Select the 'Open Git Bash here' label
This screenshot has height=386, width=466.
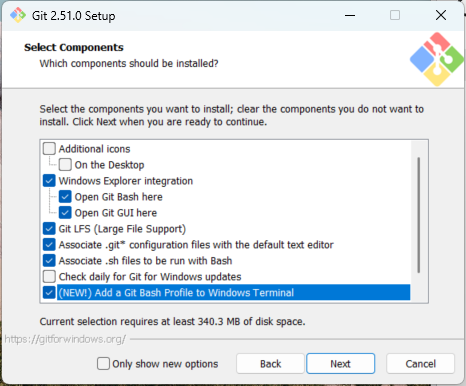118,197
